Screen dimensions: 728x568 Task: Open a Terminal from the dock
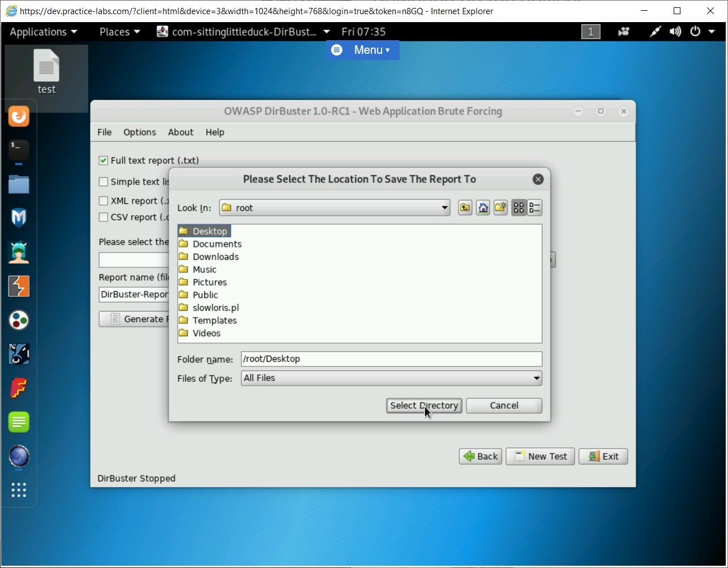(x=19, y=150)
